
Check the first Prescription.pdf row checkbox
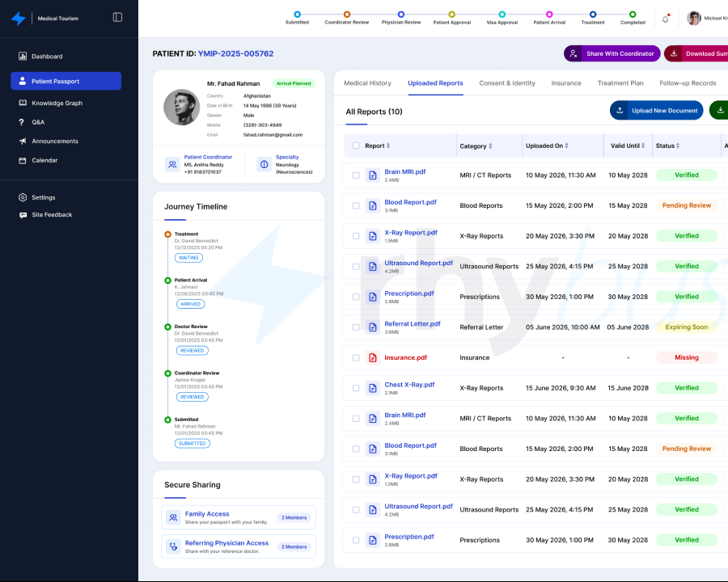(356, 297)
